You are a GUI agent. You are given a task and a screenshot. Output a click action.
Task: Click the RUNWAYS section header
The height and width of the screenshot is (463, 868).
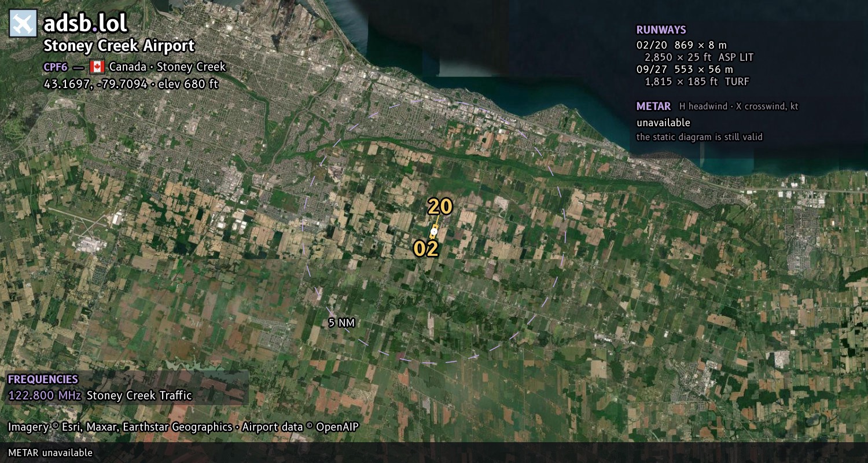tap(661, 30)
